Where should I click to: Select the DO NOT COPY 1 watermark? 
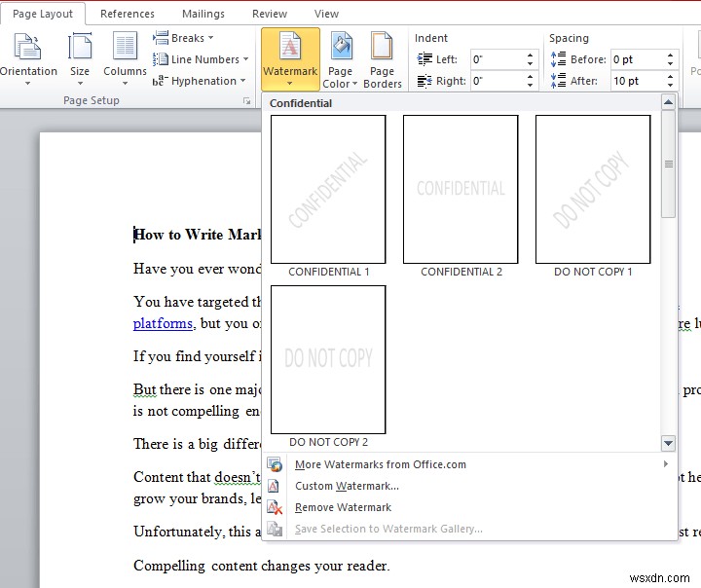[593, 189]
